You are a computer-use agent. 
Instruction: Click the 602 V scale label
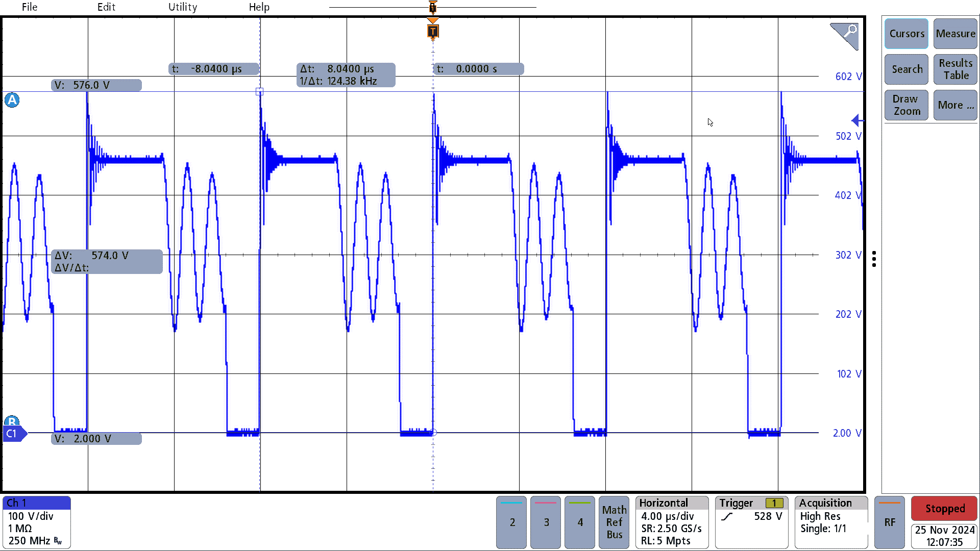point(848,77)
